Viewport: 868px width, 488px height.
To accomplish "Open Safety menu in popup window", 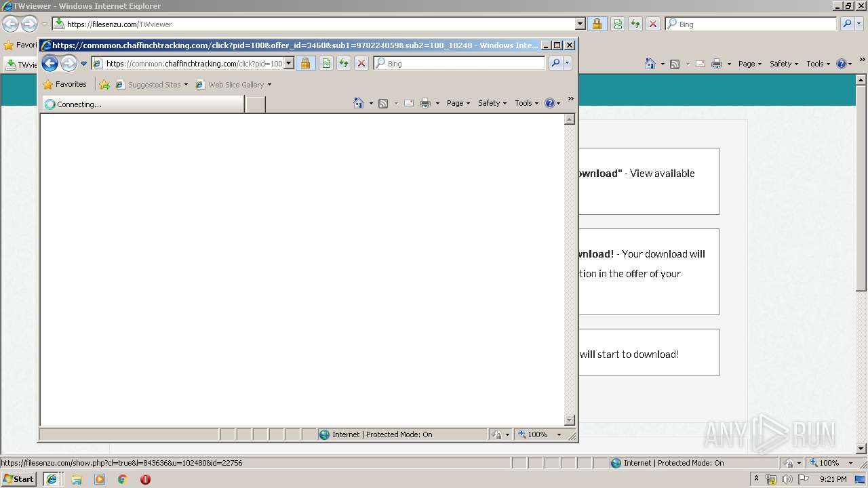I will 492,103.
